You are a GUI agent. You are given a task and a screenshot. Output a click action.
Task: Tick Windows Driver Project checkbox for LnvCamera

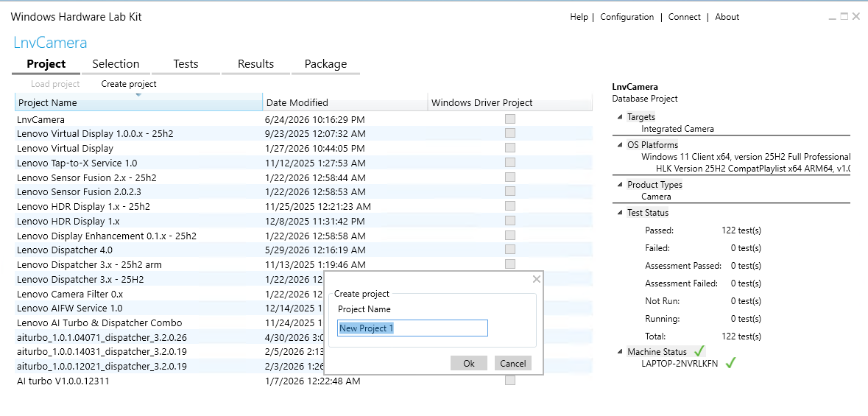tap(510, 119)
